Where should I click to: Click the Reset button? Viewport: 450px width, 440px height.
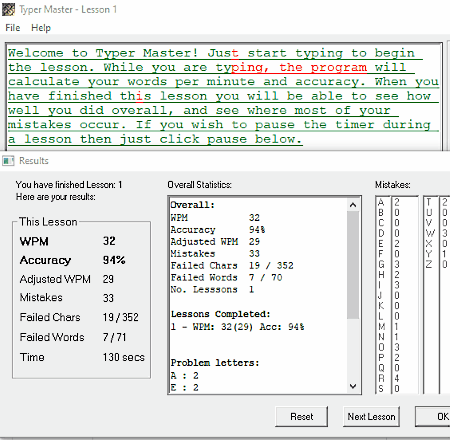point(301,416)
